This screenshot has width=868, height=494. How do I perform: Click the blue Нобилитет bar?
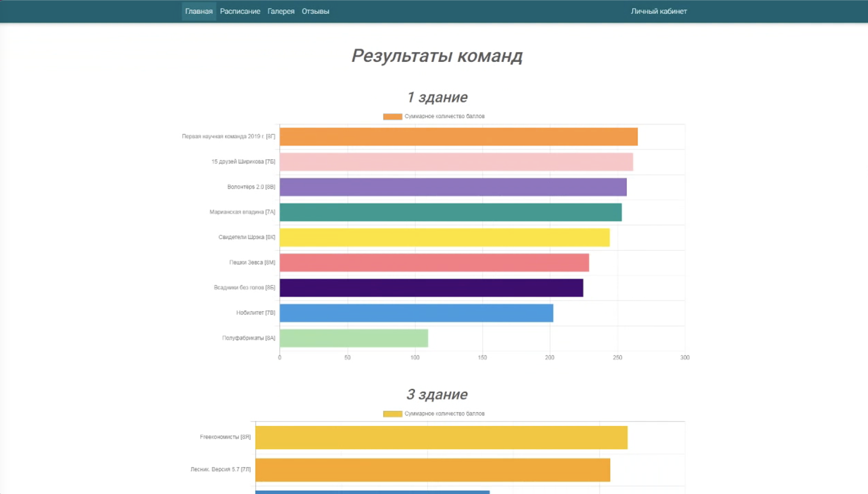pyautogui.click(x=416, y=313)
